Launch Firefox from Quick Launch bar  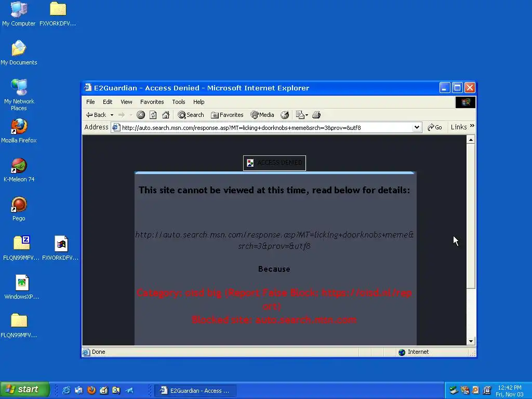pos(91,391)
